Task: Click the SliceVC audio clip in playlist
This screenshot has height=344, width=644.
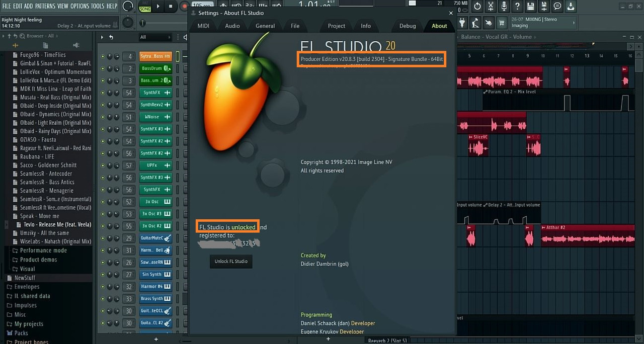Action: (x=478, y=145)
